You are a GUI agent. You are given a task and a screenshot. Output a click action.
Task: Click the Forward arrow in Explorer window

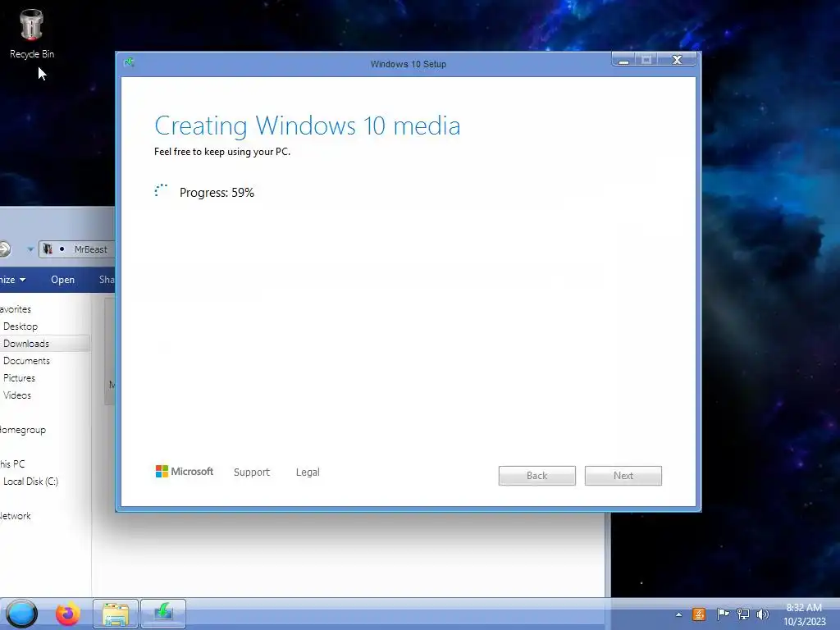tap(4, 249)
